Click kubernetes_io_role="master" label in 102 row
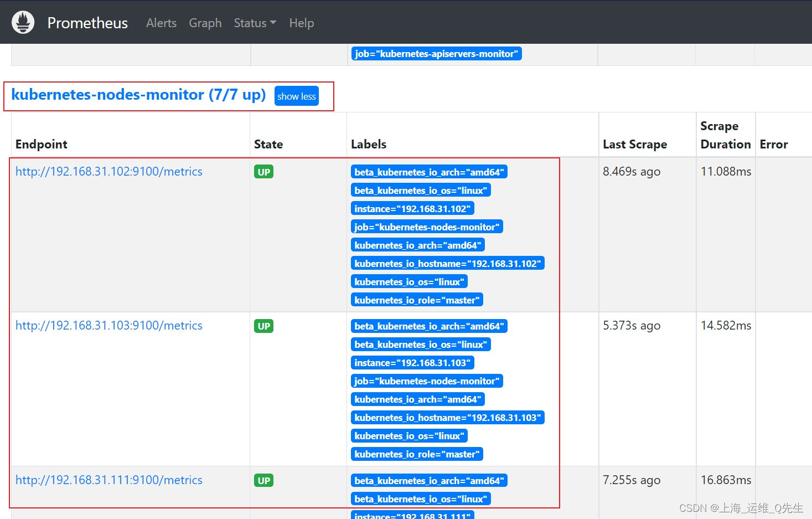Image resolution: width=812 pixels, height=519 pixels. tap(417, 300)
